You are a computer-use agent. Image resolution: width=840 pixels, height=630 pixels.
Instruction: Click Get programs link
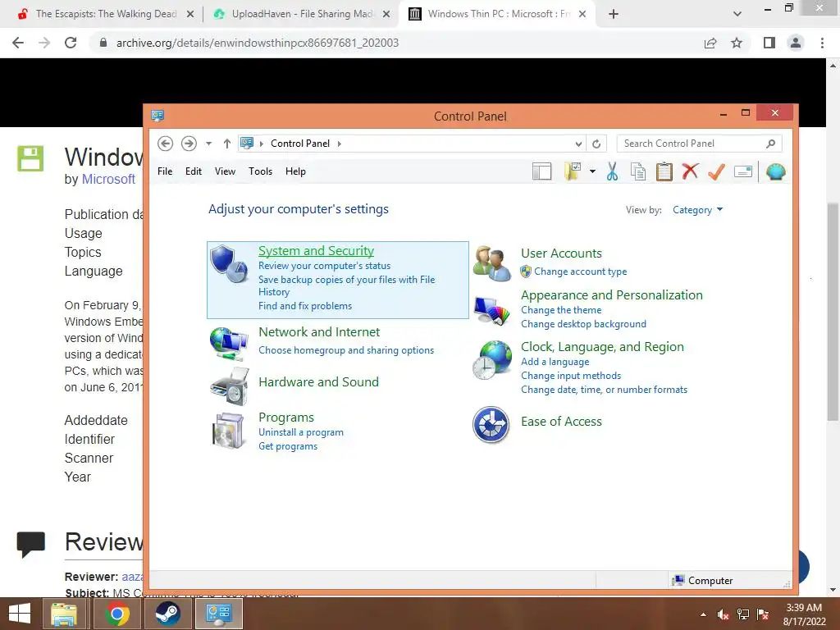(x=288, y=446)
